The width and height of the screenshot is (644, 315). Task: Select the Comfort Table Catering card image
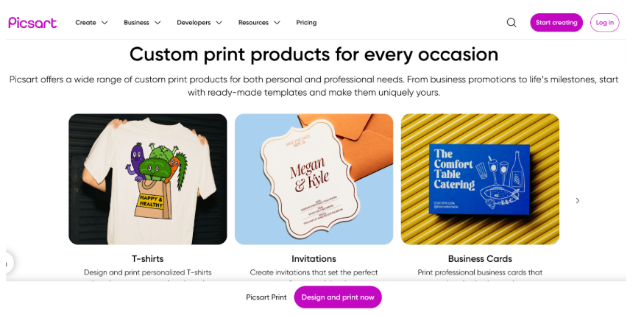point(480,179)
